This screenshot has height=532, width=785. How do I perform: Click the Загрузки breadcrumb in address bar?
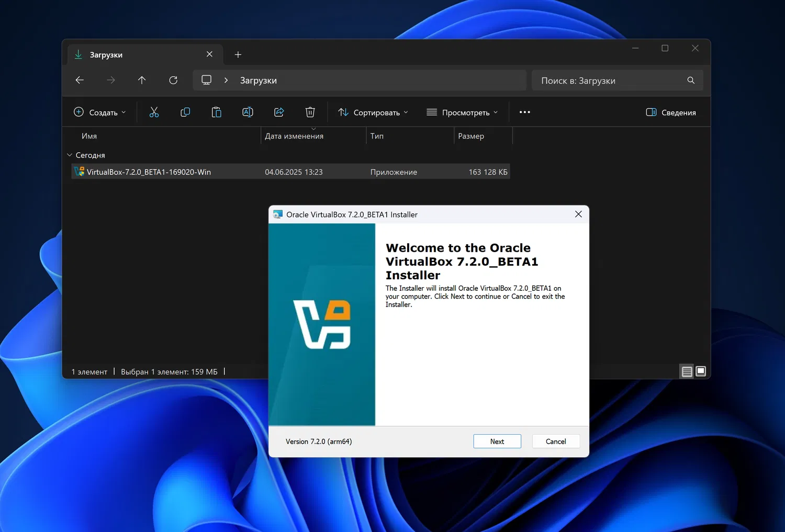(x=259, y=81)
